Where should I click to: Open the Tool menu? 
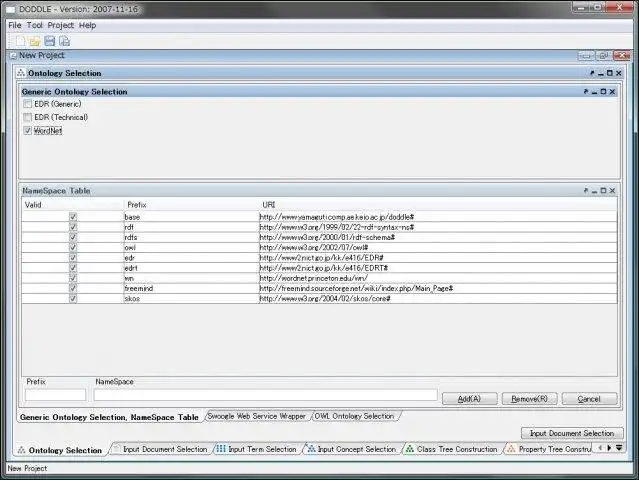click(35, 25)
